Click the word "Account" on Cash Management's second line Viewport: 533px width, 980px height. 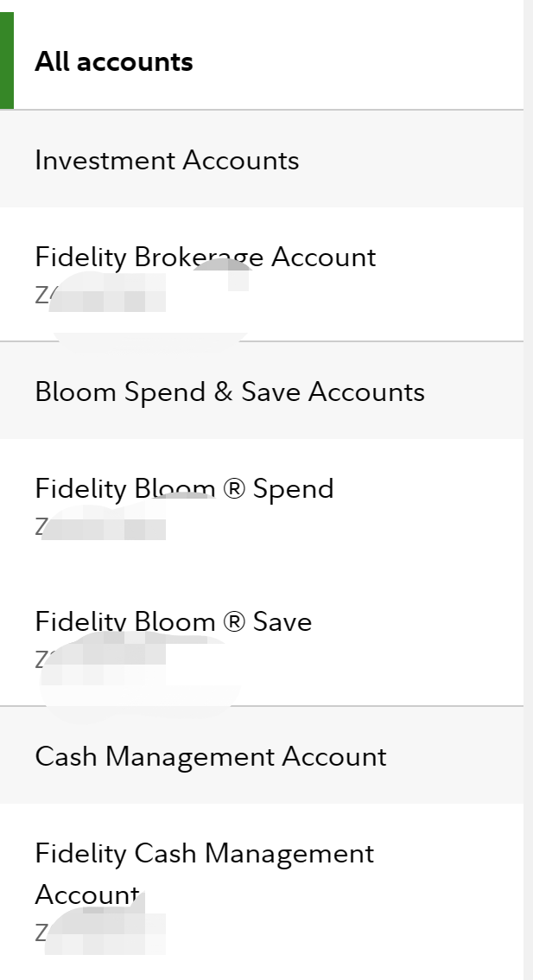click(x=86, y=894)
